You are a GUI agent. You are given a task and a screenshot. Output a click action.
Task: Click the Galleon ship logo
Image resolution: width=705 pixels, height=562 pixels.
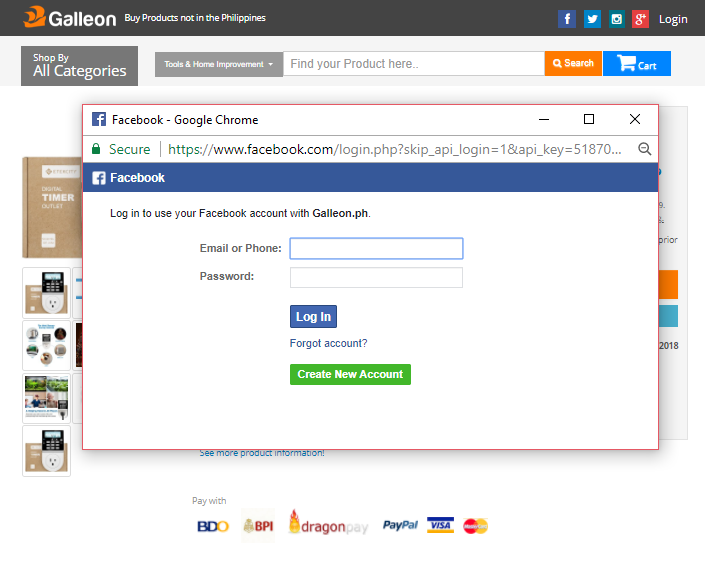[34, 17]
